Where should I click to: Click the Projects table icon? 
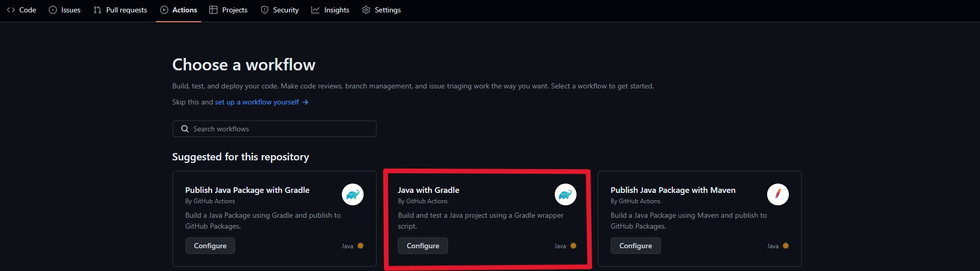(x=213, y=10)
